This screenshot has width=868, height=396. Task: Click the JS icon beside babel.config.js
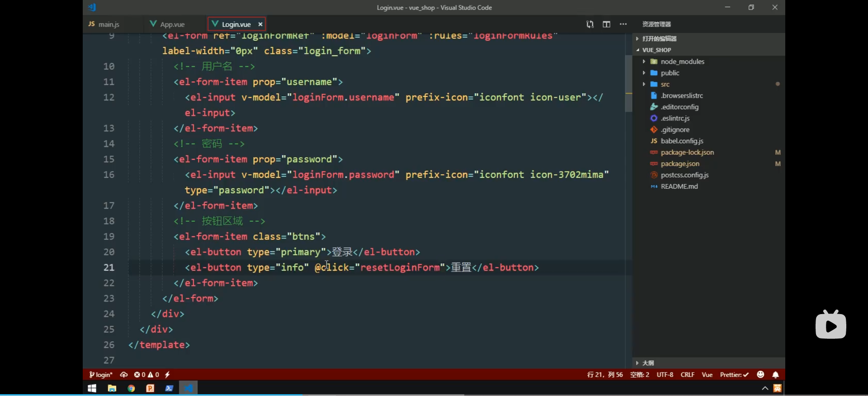[x=654, y=141]
